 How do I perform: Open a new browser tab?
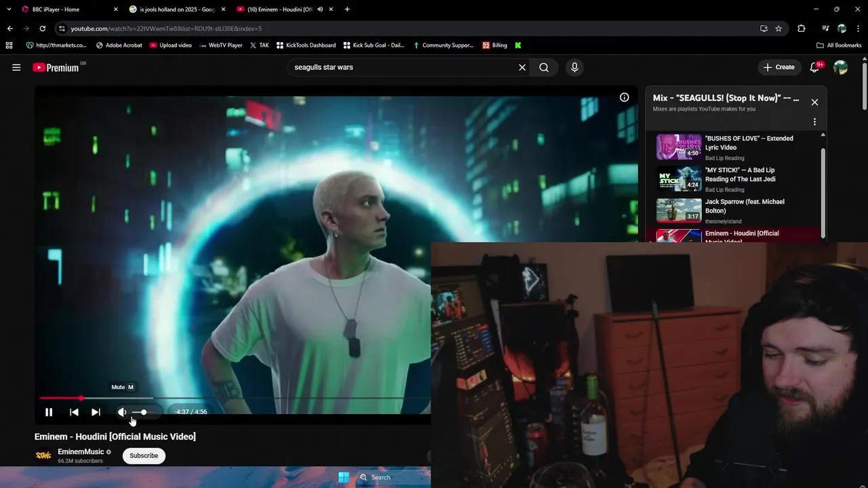point(347,9)
